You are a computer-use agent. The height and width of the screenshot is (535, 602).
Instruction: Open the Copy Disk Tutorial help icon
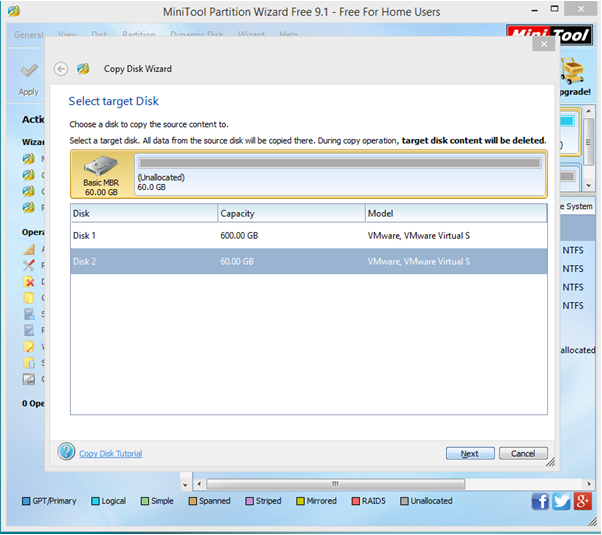(66, 452)
